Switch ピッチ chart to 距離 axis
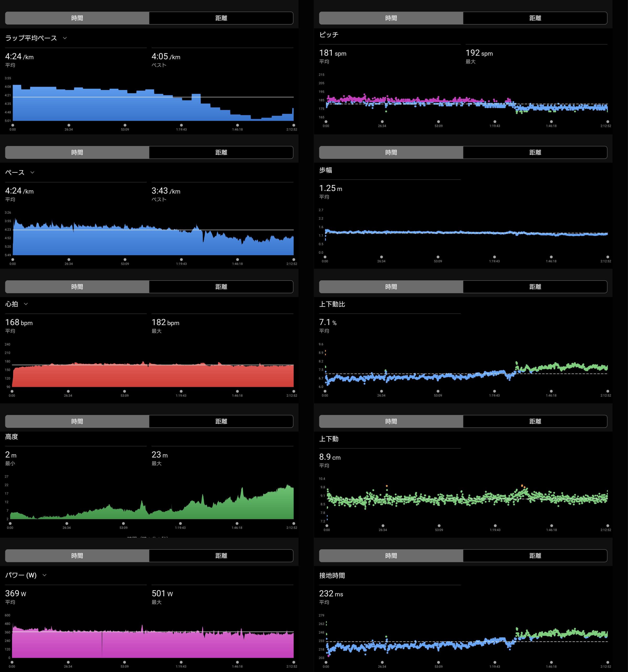 pyautogui.click(x=535, y=18)
